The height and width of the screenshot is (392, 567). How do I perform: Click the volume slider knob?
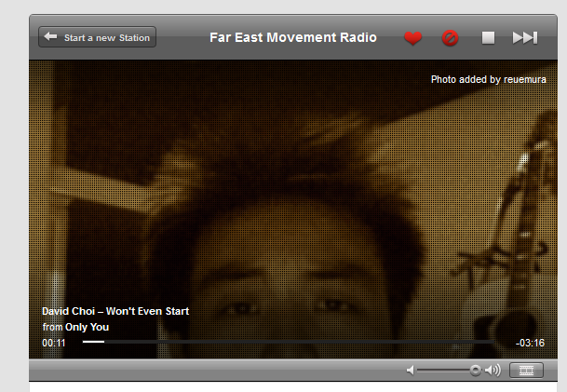tap(475, 370)
